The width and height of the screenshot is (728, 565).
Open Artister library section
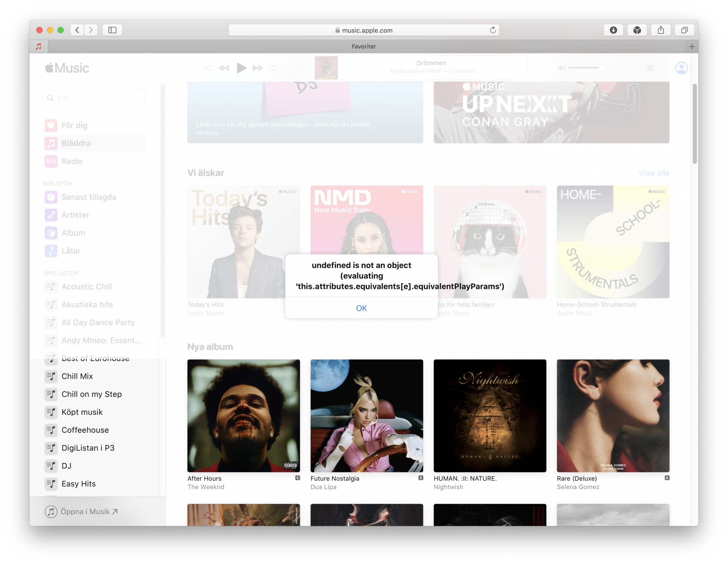(94, 215)
